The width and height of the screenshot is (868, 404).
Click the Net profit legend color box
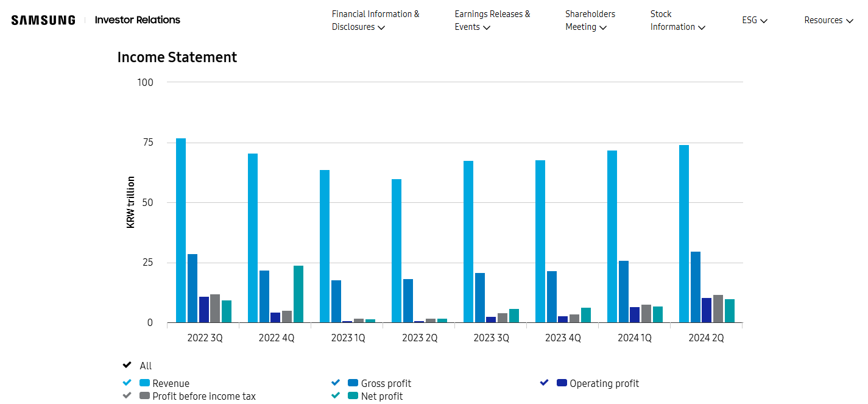353,396
